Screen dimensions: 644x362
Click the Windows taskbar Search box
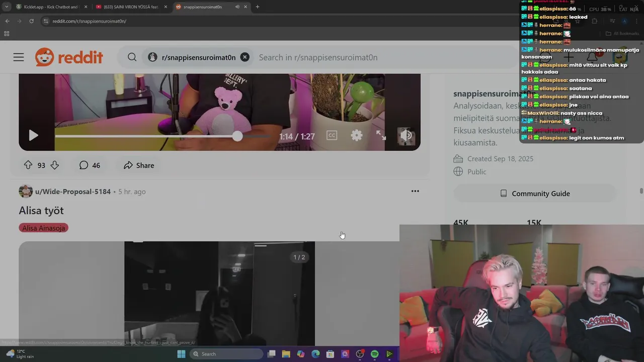[227, 354]
